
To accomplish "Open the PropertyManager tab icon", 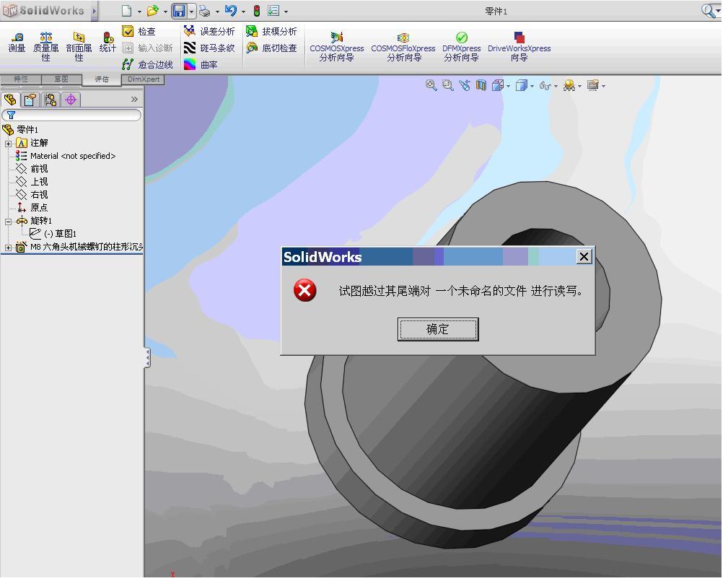I will point(30,100).
